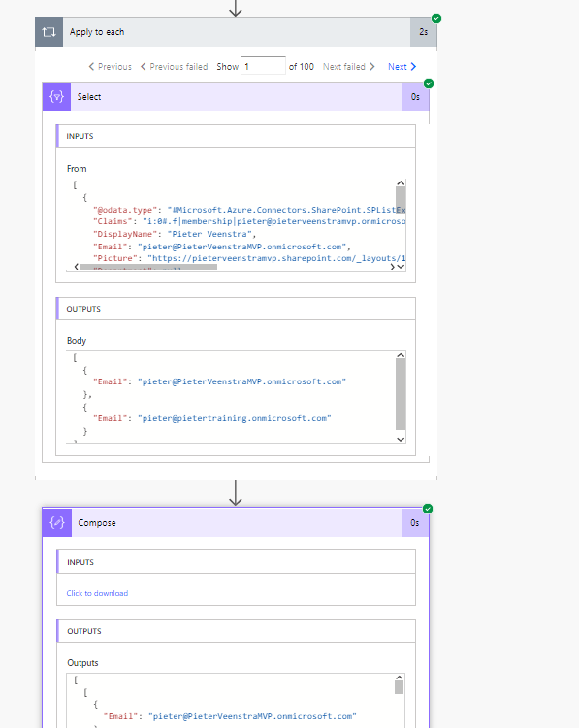Click vertical scrollbar thumb in Compose Outputs
The height and width of the screenshot is (728, 579).
pyautogui.click(x=399, y=687)
